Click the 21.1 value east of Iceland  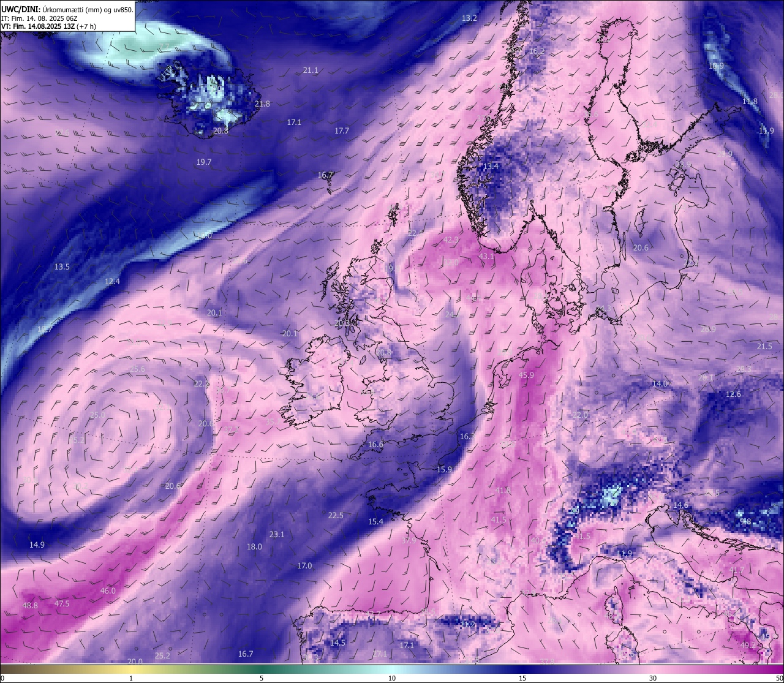click(x=311, y=70)
